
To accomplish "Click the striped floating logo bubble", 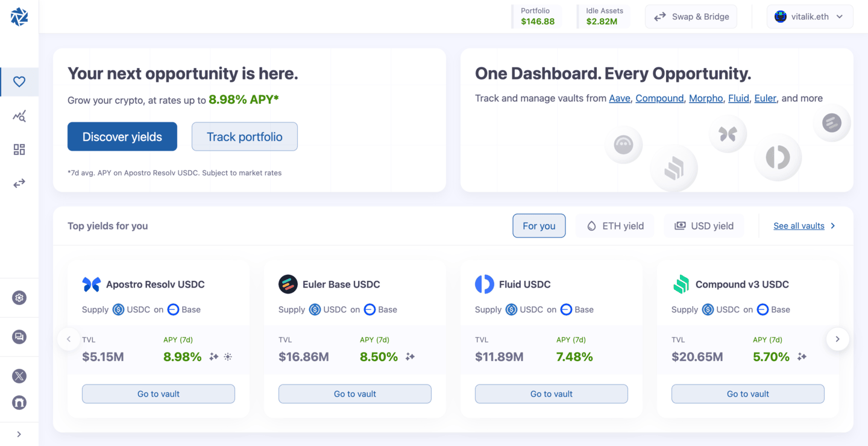I will [x=832, y=124].
